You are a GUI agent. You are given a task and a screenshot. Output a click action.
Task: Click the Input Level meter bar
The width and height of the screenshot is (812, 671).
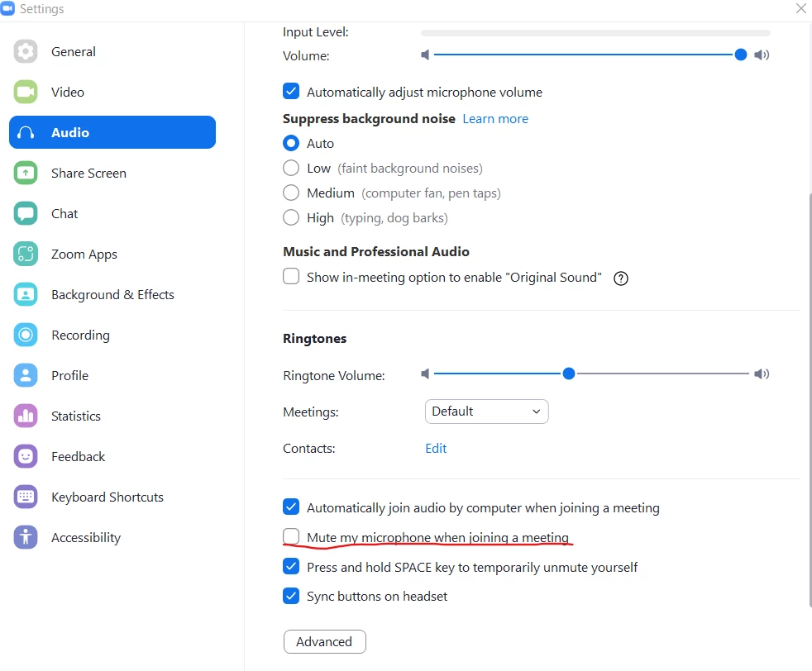(x=595, y=32)
